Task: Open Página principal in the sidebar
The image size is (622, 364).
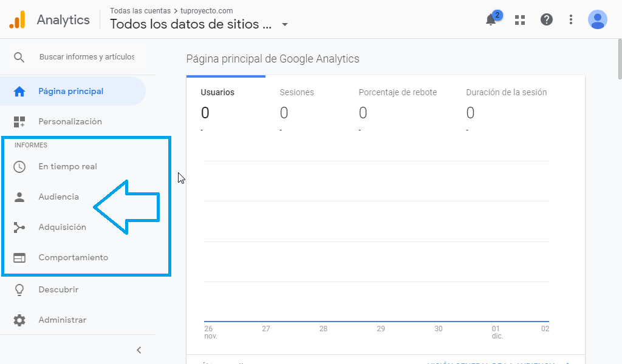Action: pos(70,91)
